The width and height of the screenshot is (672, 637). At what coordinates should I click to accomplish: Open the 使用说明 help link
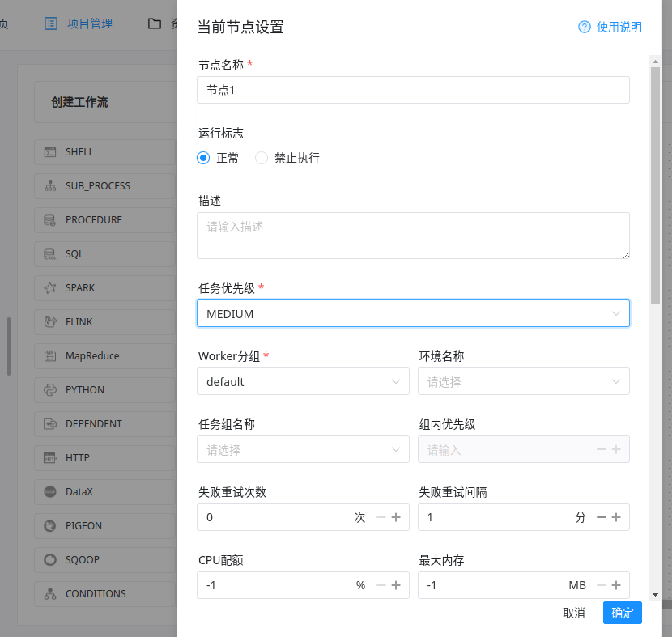(610, 27)
